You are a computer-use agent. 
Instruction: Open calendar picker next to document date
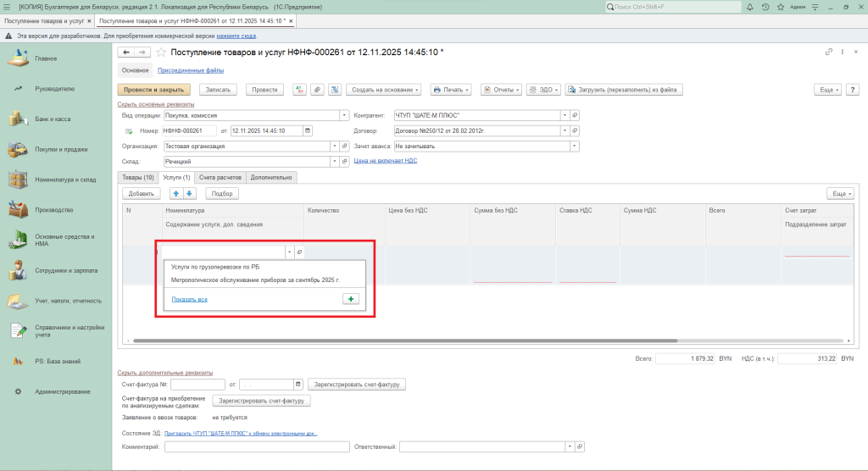[x=307, y=130]
